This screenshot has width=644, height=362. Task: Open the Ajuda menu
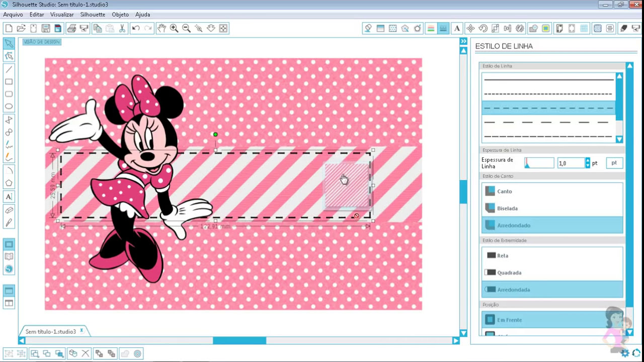(143, 15)
